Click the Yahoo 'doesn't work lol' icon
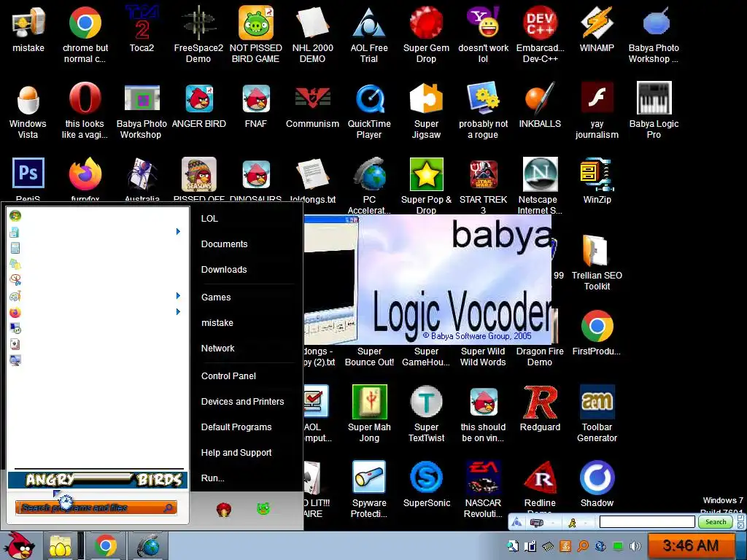Viewport: 747px width, 560px height. pos(483,22)
